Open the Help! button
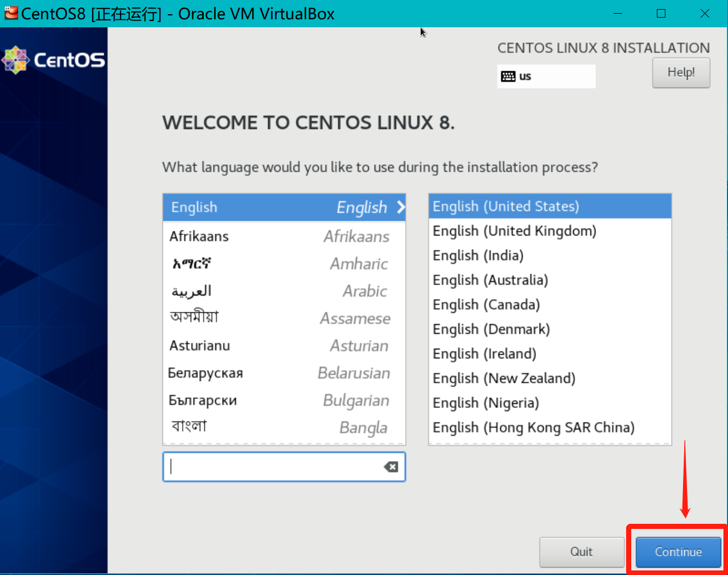This screenshot has height=575, width=728. [681, 72]
